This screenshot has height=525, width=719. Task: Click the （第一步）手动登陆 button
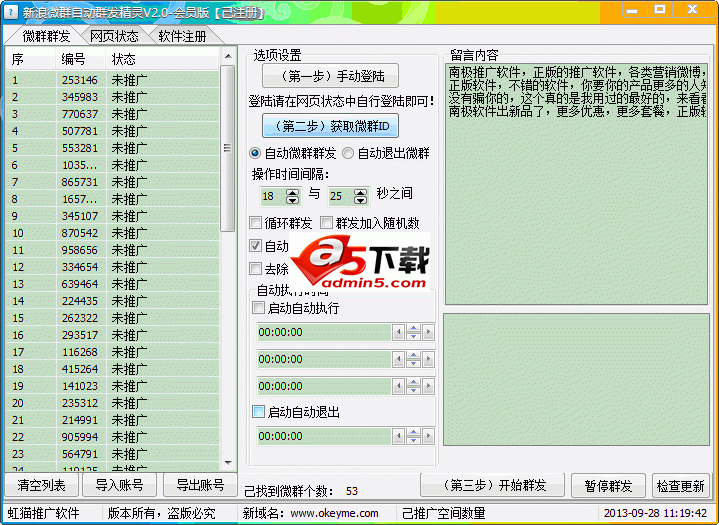(330, 76)
